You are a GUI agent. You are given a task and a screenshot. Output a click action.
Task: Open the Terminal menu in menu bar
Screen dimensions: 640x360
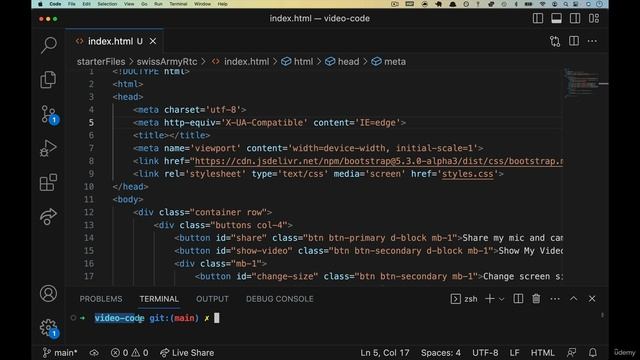[178, 4]
